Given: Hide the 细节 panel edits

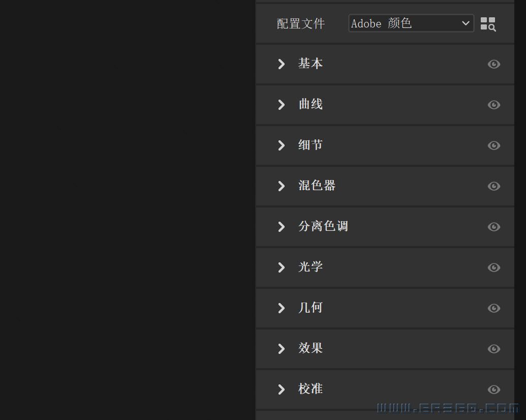Looking at the screenshot, I should [x=493, y=145].
